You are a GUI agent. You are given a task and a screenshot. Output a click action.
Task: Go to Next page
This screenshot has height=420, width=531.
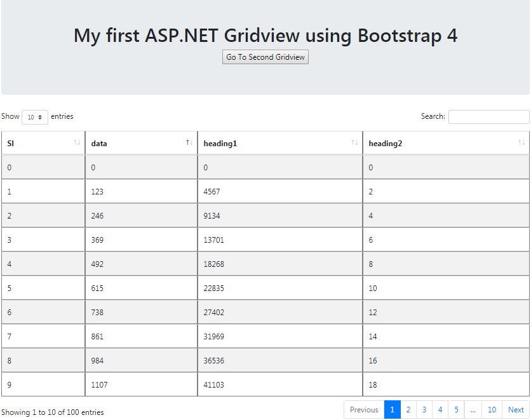click(x=516, y=409)
